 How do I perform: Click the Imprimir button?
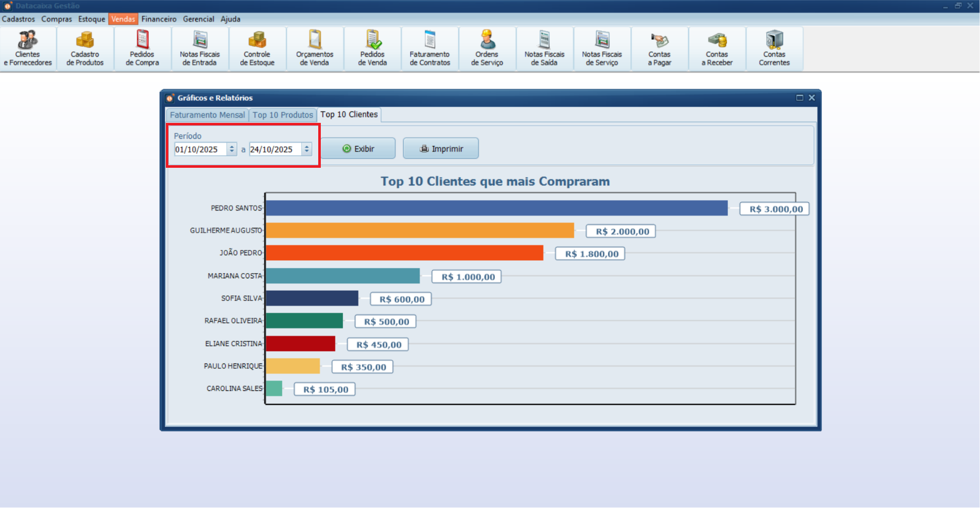(440, 148)
